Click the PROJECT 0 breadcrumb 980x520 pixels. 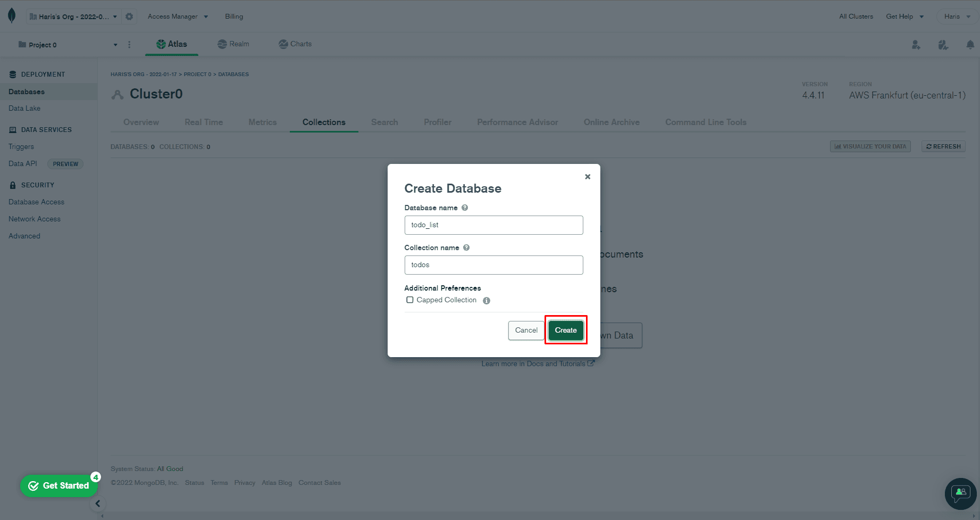[x=197, y=75]
